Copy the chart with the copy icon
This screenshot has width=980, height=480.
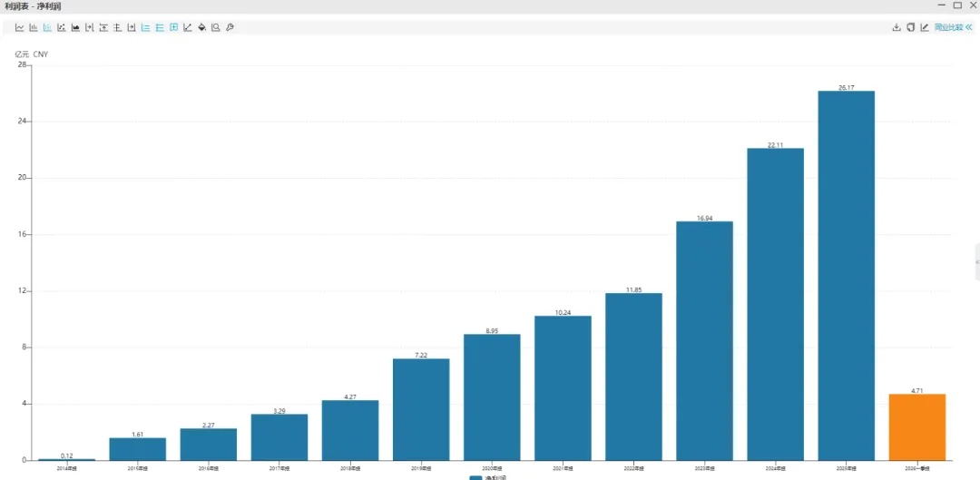(911, 27)
